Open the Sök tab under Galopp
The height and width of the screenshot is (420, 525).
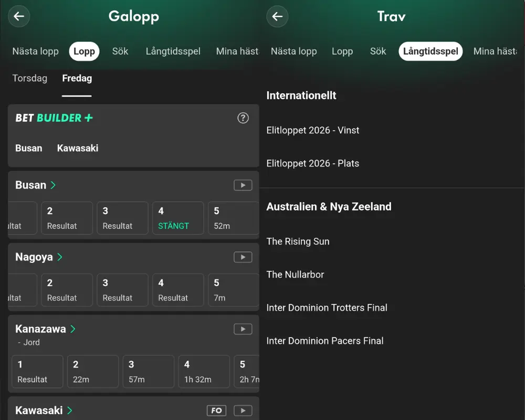coord(120,51)
